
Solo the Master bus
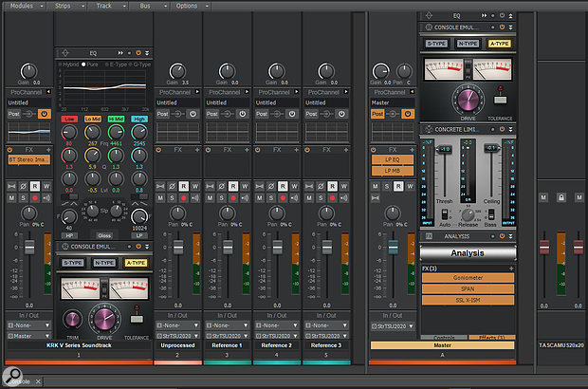387,186
